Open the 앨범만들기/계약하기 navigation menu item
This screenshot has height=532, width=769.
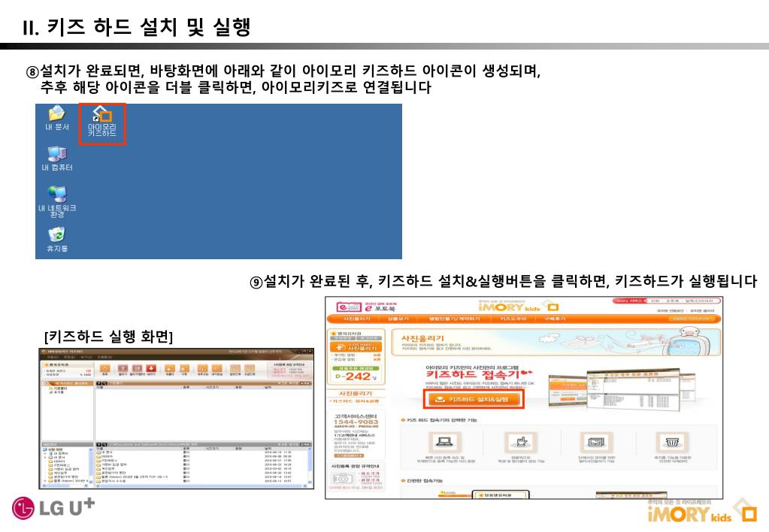pos(454,319)
